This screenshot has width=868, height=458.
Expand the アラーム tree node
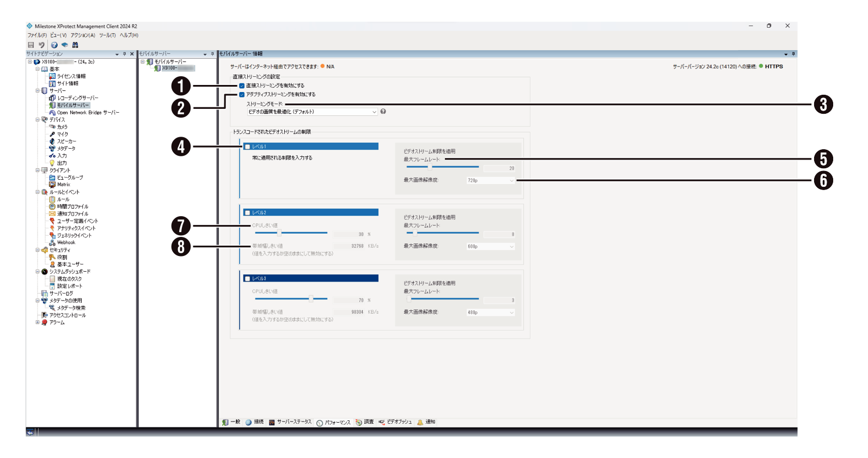[x=38, y=322]
